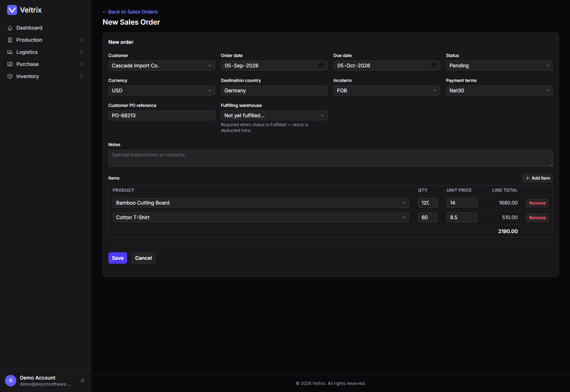Toggle the theme sun icon
The image size is (570, 392).
[x=83, y=381]
